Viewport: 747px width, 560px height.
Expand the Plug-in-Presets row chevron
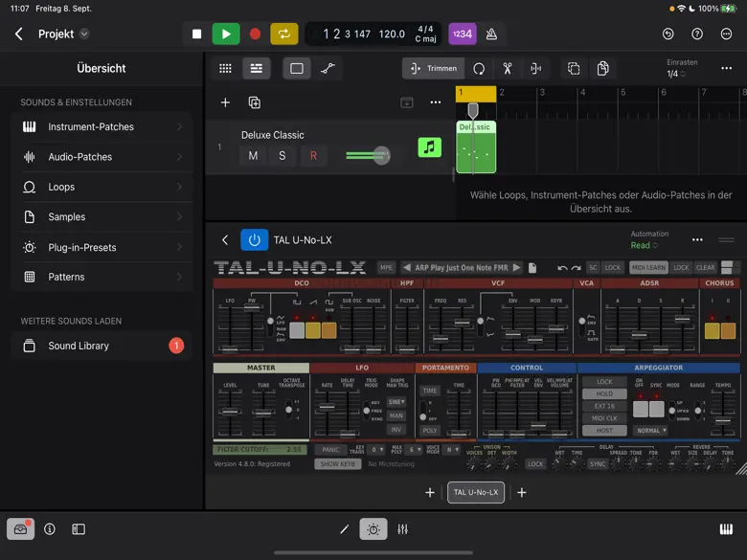coord(180,247)
